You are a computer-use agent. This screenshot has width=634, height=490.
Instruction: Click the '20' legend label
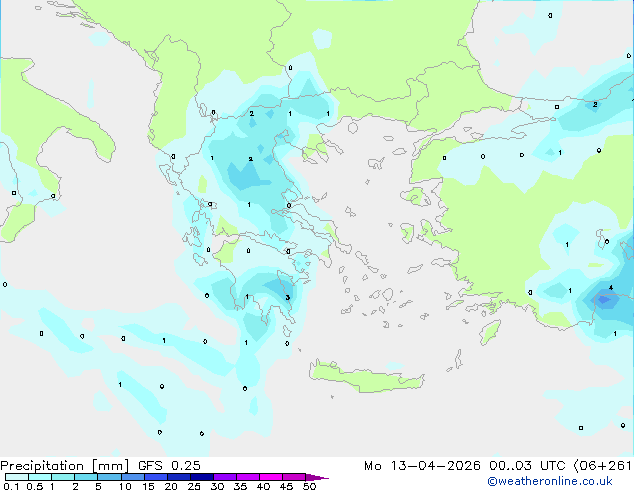tap(171, 486)
